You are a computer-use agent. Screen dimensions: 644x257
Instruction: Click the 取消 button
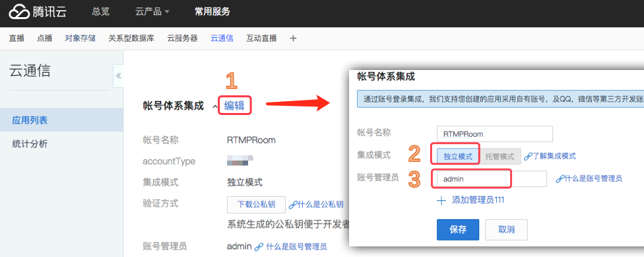tap(506, 229)
